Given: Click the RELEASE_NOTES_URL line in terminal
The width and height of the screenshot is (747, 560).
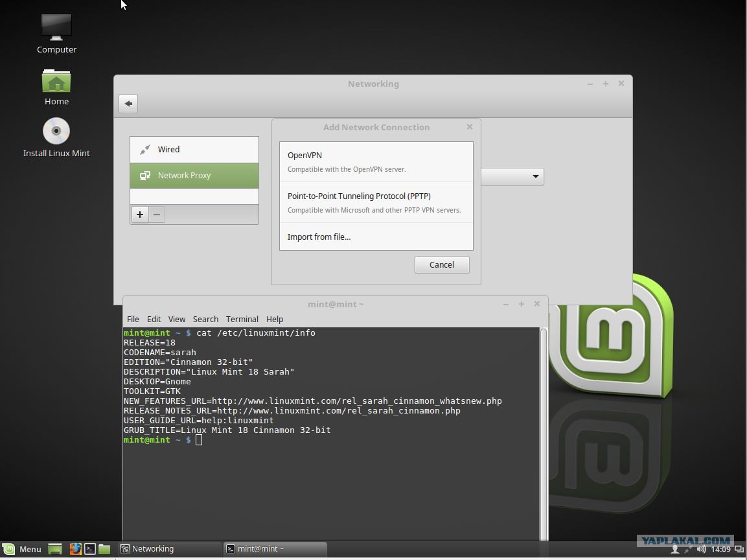Looking at the screenshot, I should tap(292, 411).
